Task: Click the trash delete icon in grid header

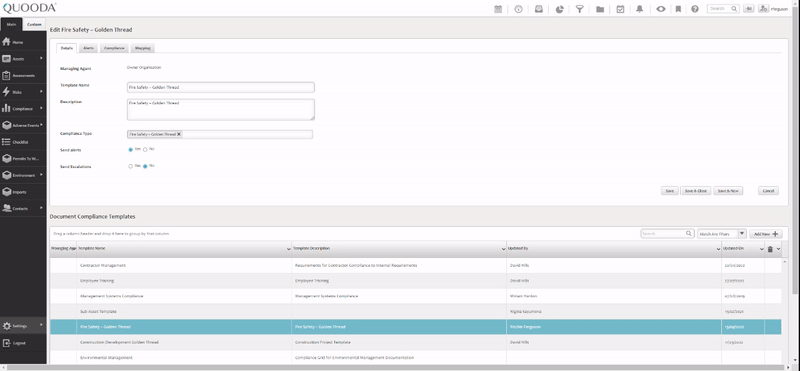Action: point(770,249)
